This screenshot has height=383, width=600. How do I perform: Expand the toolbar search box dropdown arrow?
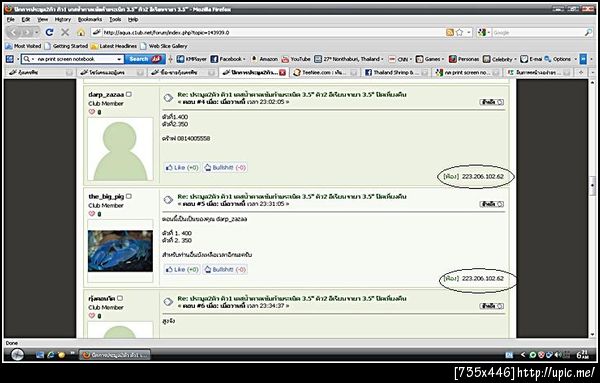(119, 59)
